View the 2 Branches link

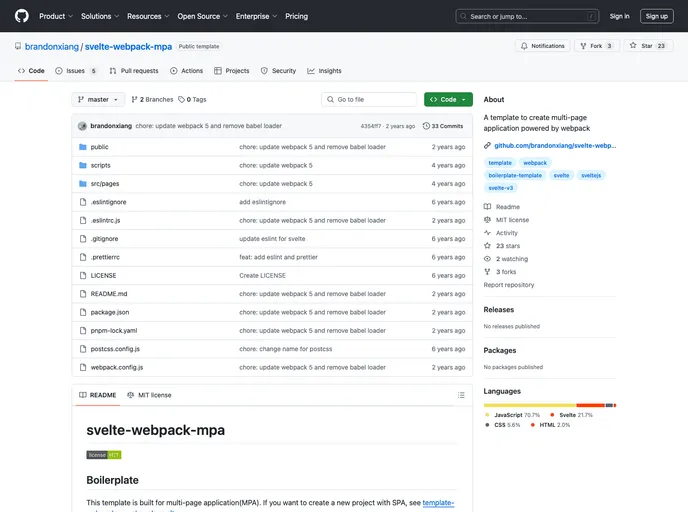pos(152,100)
